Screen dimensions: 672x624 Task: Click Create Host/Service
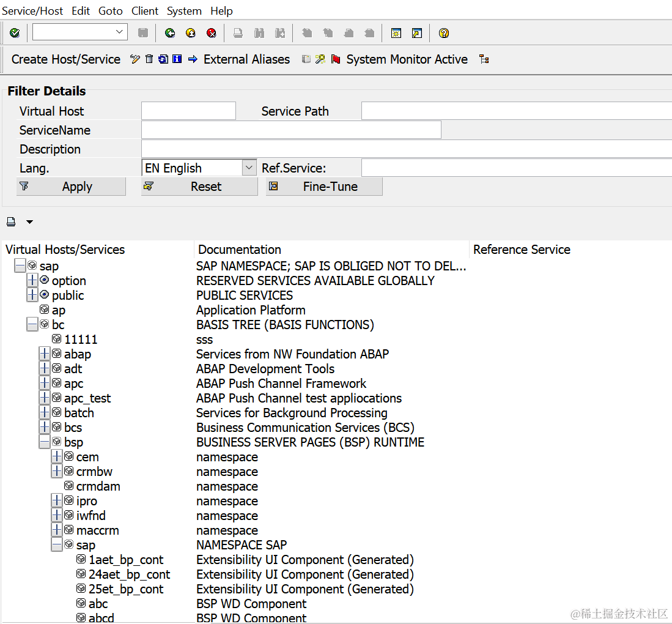(66, 59)
